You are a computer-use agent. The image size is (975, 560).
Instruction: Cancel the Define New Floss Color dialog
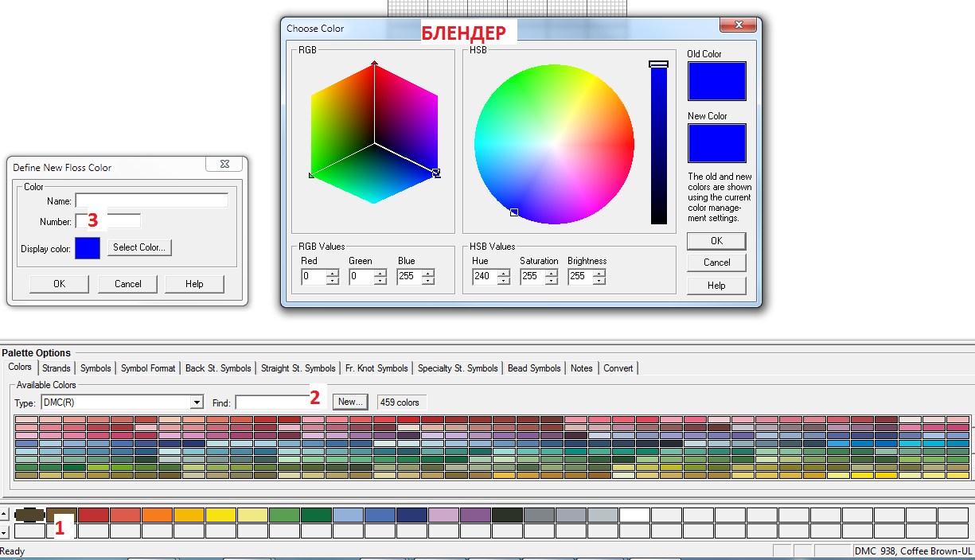127,284
